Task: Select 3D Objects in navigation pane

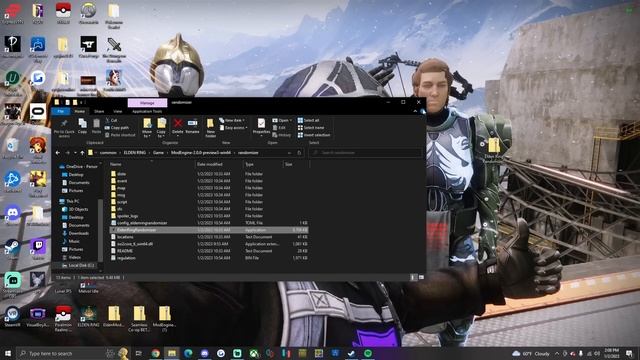Action: click(x=75, y=209)
